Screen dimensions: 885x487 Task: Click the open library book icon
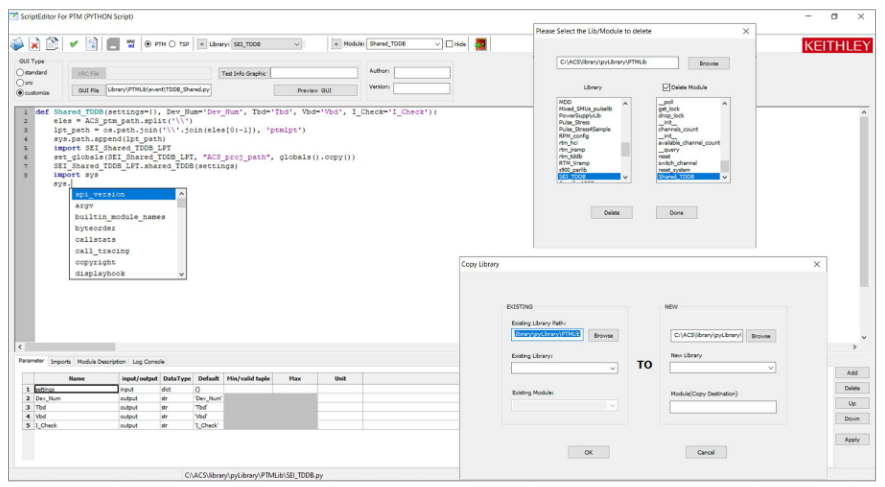17,44
